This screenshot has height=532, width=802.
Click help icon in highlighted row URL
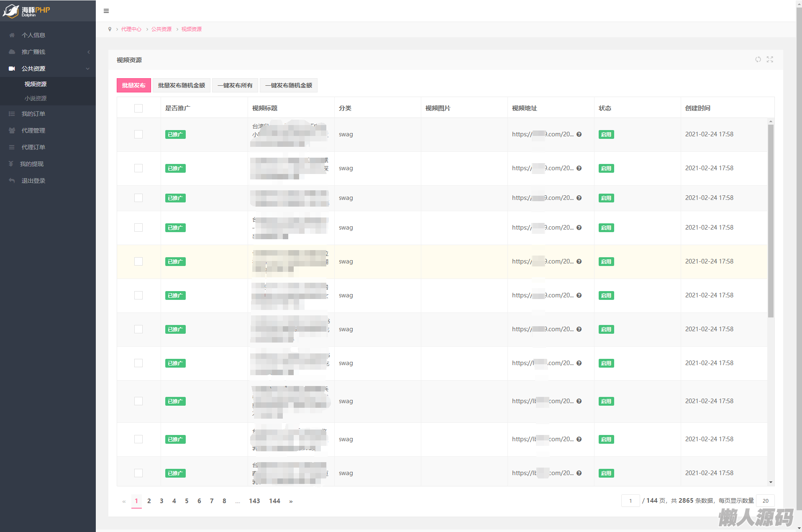[x=579, y=261]
